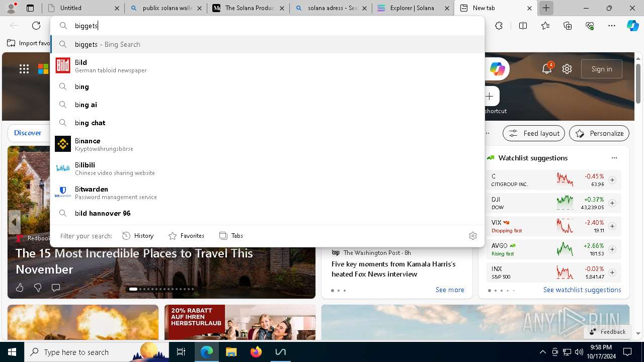The height and width of the screenshot is (362, 644).
Task: Open See watchlist suggestions link
Action: click(x=582, y=290)
